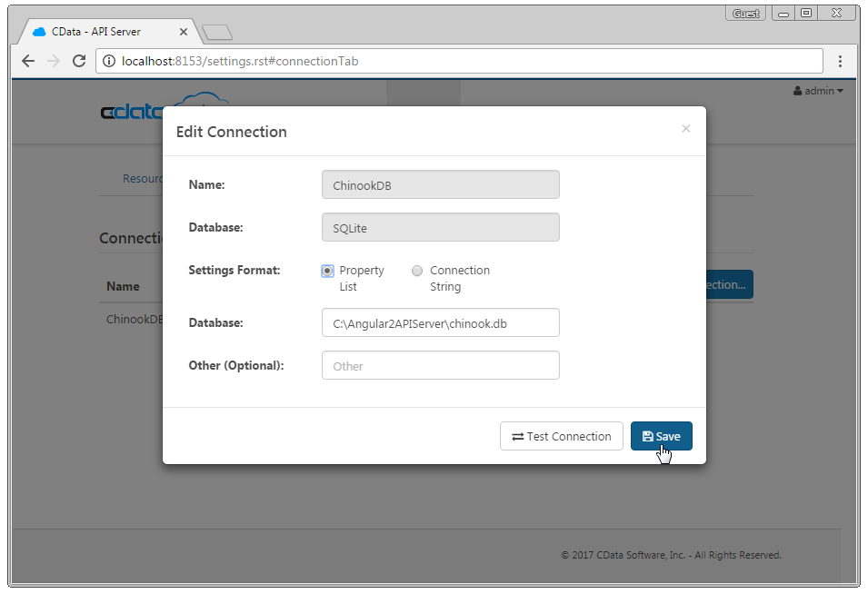Click the Test Connection button
The height and width of the screenshot is (594, 868).
pyautogui.click(x=561, y=436)
